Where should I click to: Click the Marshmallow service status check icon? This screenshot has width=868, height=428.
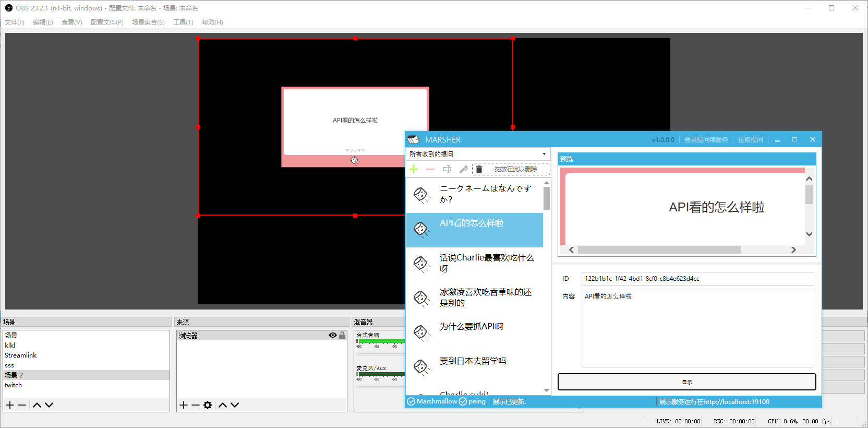coord(411,401)
